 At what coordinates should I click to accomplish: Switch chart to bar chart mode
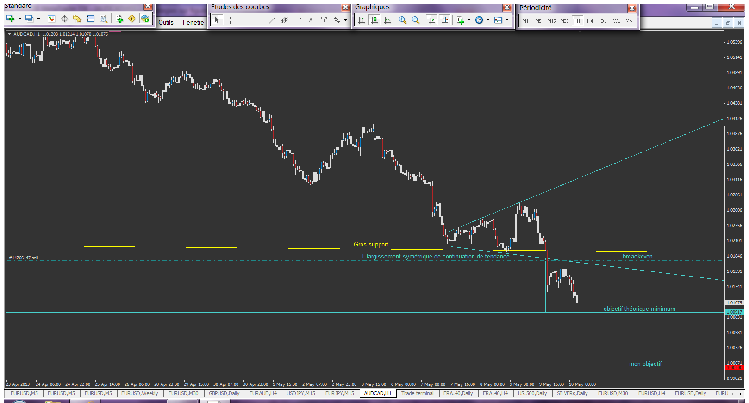pos(361,20)
